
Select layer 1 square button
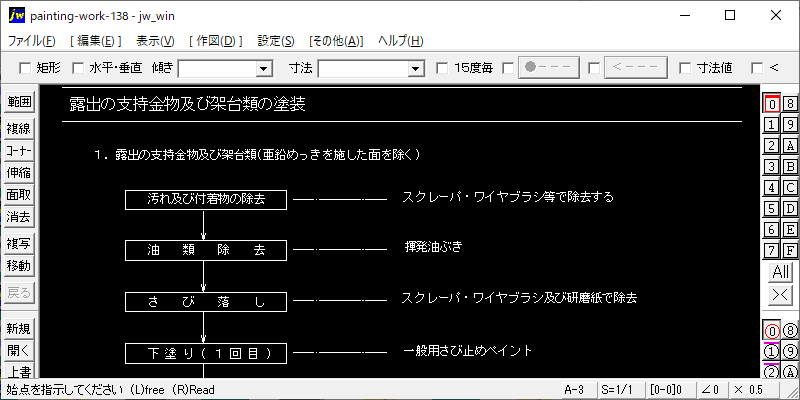pyautogui.click(x=772, y=124)
